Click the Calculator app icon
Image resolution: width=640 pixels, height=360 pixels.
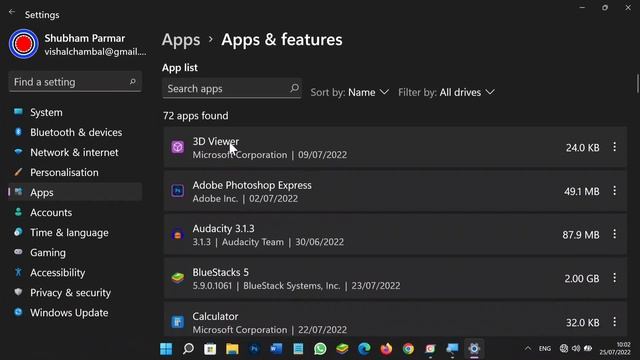(178, 322)
